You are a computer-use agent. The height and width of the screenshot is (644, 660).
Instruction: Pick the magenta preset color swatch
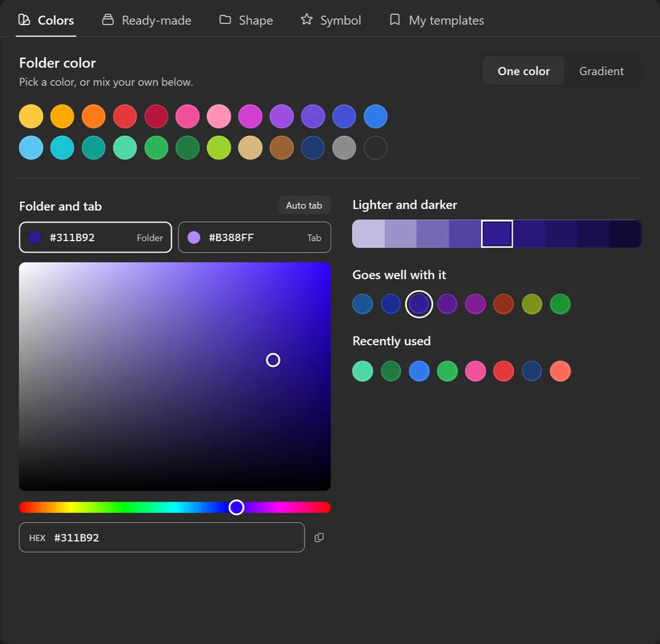(x=250, y=116)
